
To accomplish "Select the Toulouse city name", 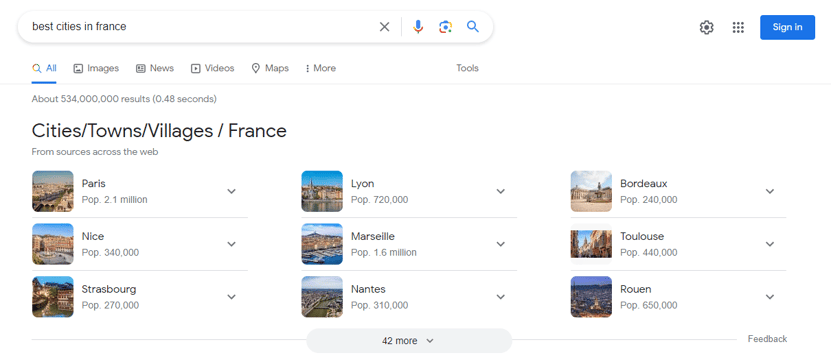I will click(642, 237).
